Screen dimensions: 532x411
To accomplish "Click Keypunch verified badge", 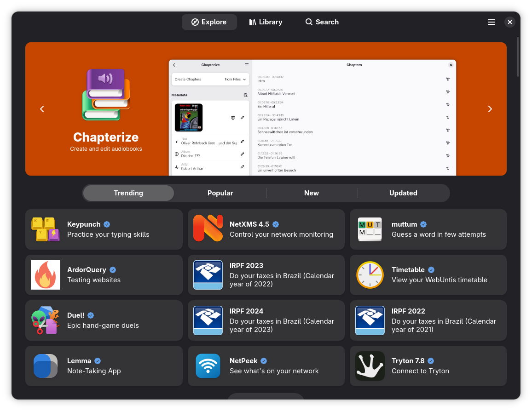I will 107,224.
